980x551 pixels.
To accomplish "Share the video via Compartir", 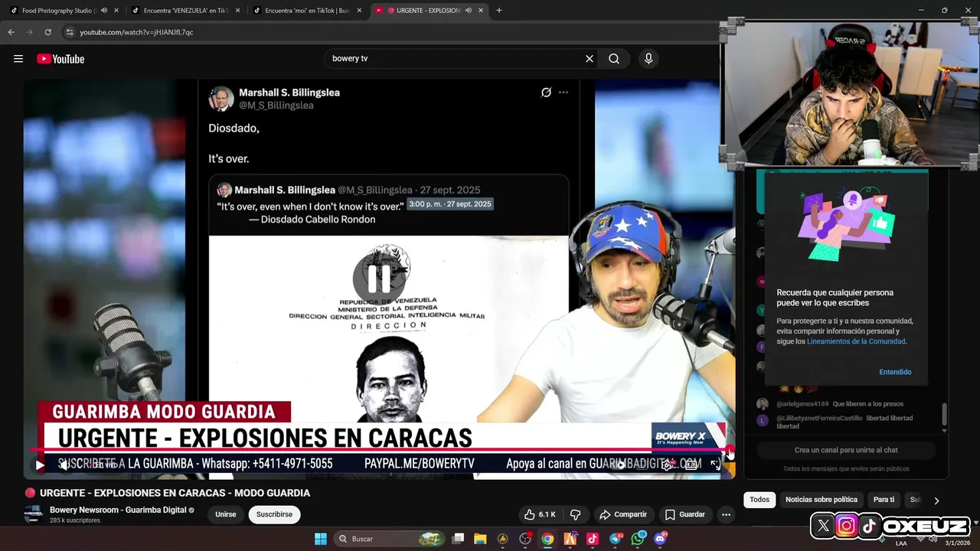I will click(x=623, y=514).
